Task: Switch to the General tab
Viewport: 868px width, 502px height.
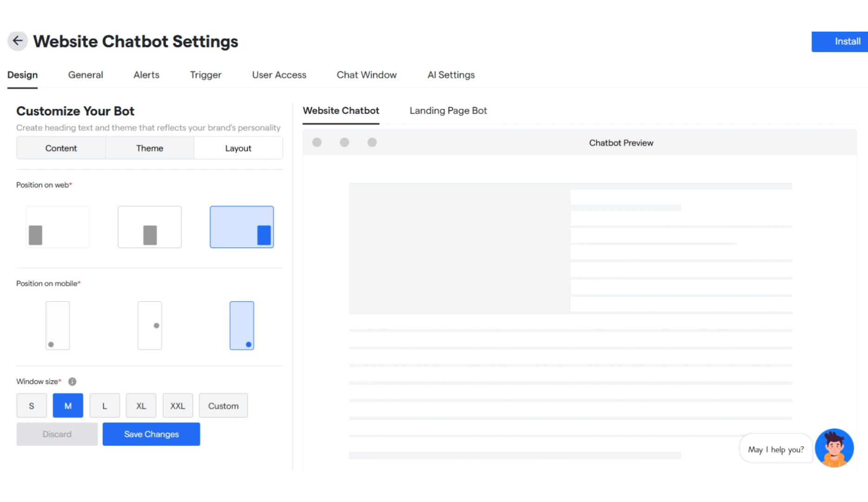Action: pyautogui.click(x=86, y=75)
